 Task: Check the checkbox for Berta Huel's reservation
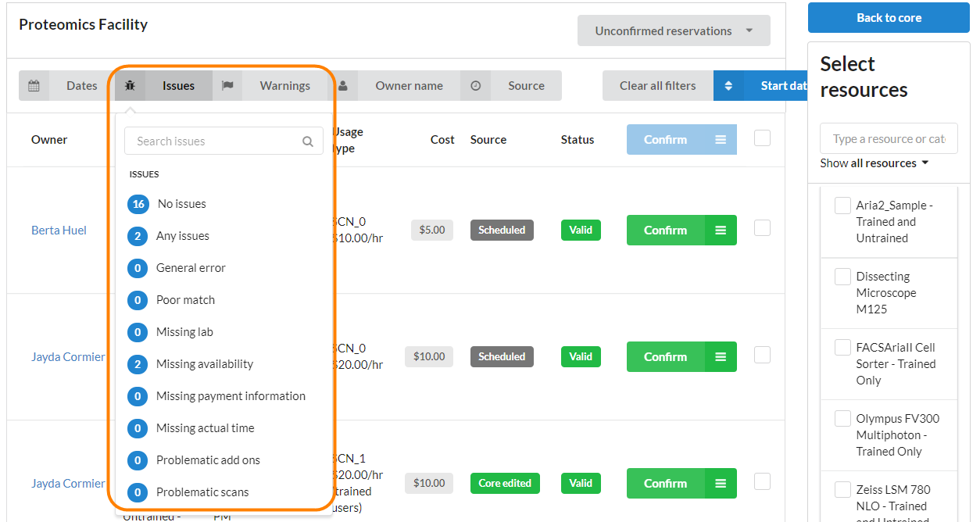762,228
